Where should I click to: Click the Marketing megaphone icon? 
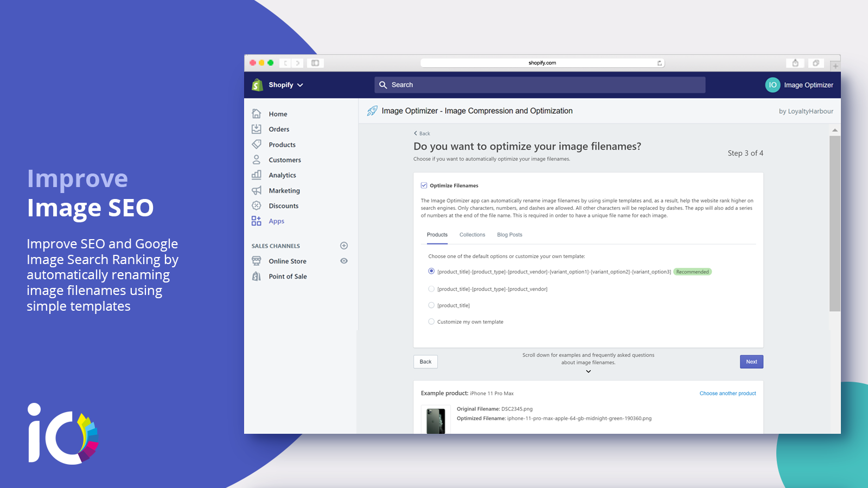coord(257,190)
